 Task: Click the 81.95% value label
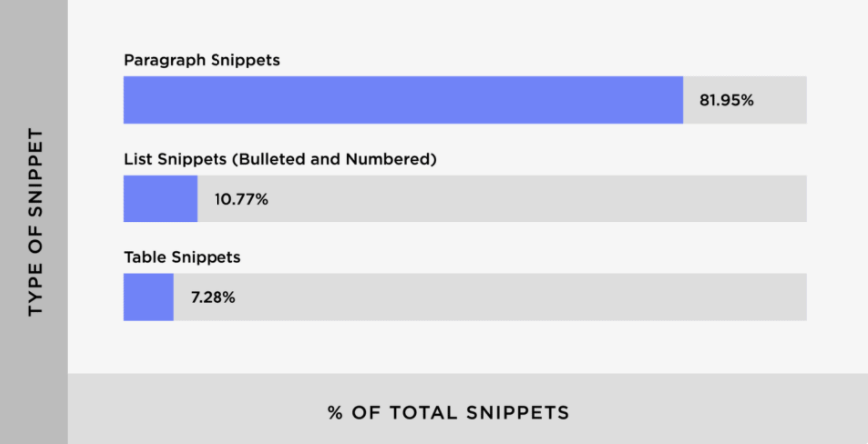[x=726, y=101]
